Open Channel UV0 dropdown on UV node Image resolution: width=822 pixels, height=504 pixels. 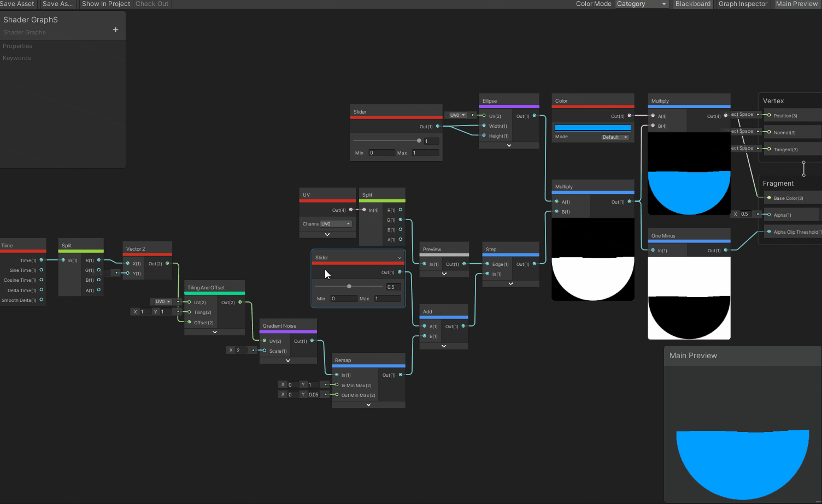click(x=336, y=224)
